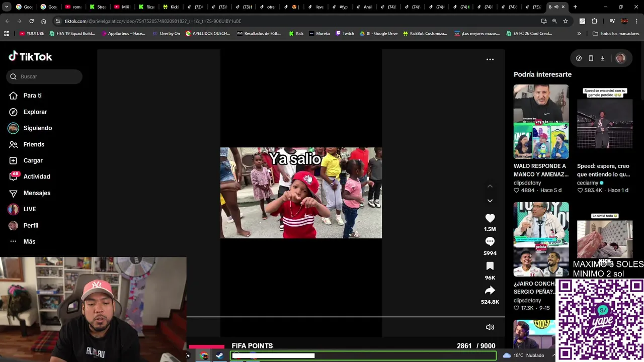
Task: Switch to the MIX tab
Action: point(121,7)
